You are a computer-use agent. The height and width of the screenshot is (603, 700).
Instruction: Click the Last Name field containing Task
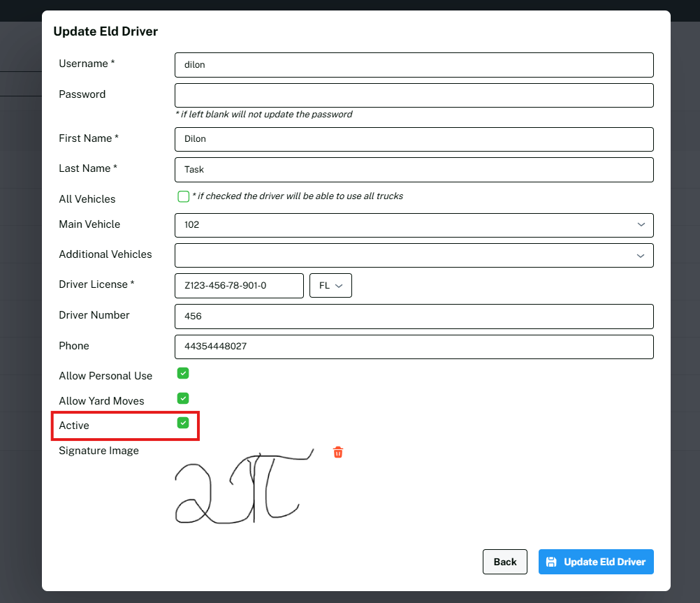point(414,170)
